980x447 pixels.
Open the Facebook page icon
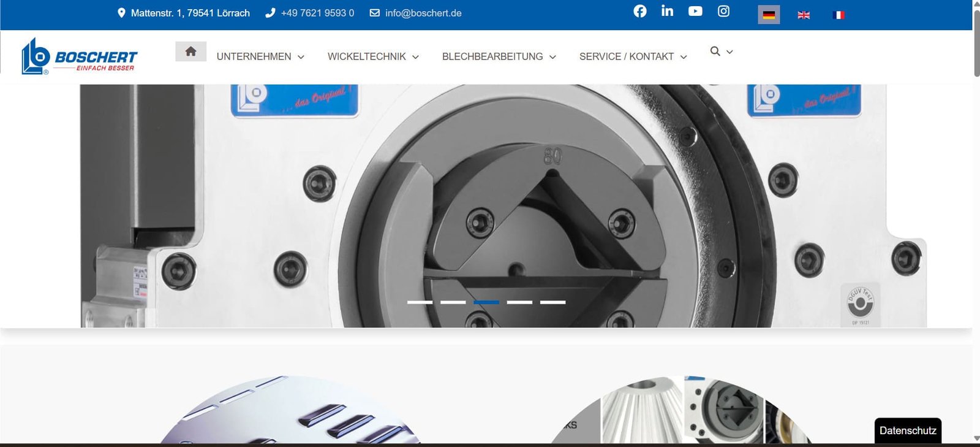639,11
